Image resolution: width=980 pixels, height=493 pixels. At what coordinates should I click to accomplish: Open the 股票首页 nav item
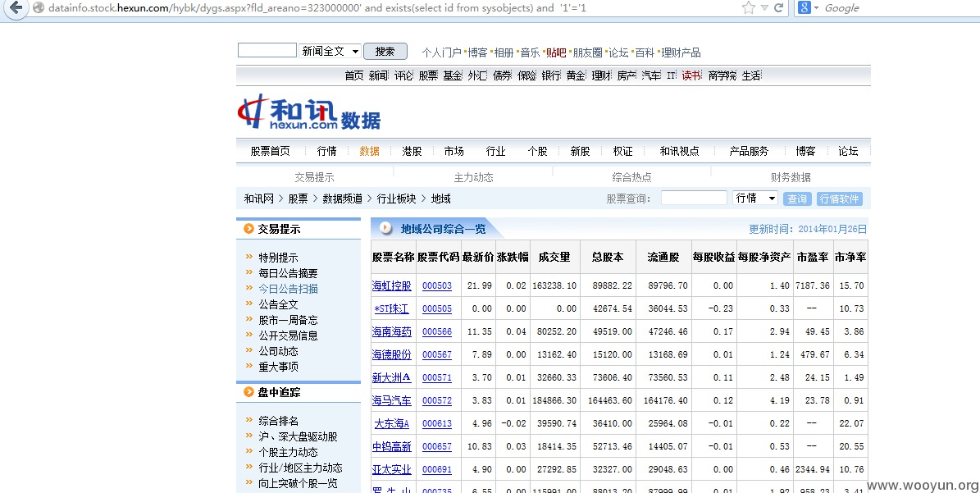click(271, 151)
